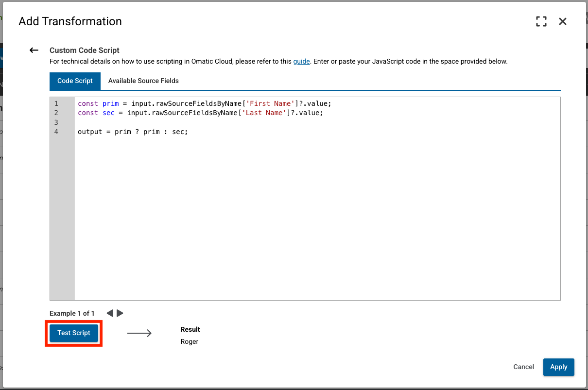The height and width of the screenshot is (390, 588).
Task: Apply the transformation
Action: tap(559, 367)
